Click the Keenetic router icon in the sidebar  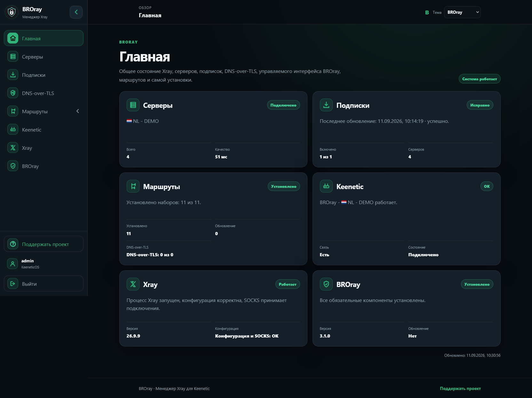pyautogui.click(x=13, y=130)
